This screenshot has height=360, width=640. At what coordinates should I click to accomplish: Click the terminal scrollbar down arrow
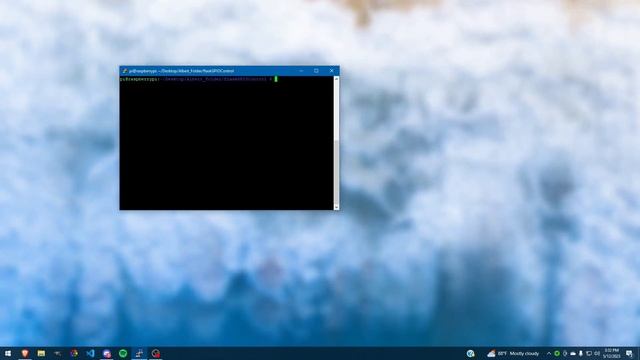tap(336, 207)
